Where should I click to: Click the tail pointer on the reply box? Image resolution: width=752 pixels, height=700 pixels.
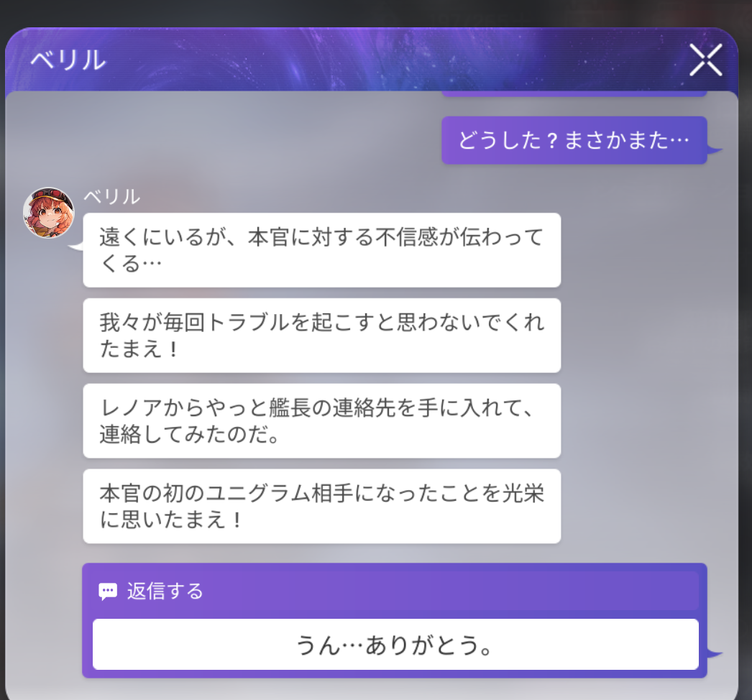715,653
